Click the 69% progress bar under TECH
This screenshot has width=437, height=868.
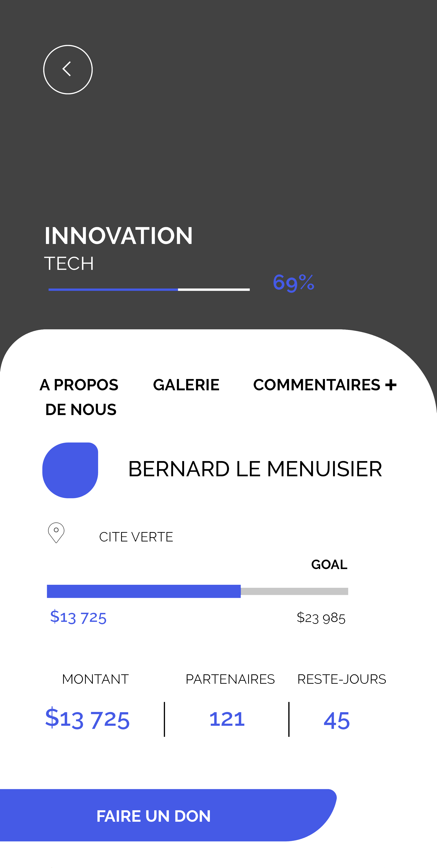149,289
